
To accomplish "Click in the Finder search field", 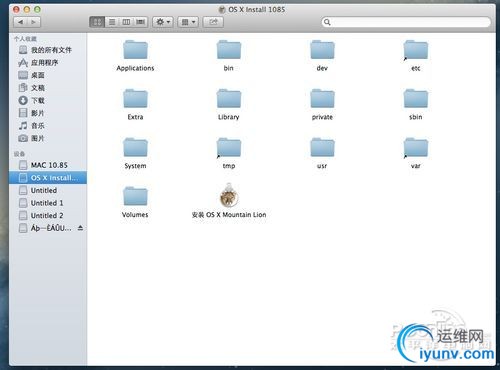I will tap(406, 22).
